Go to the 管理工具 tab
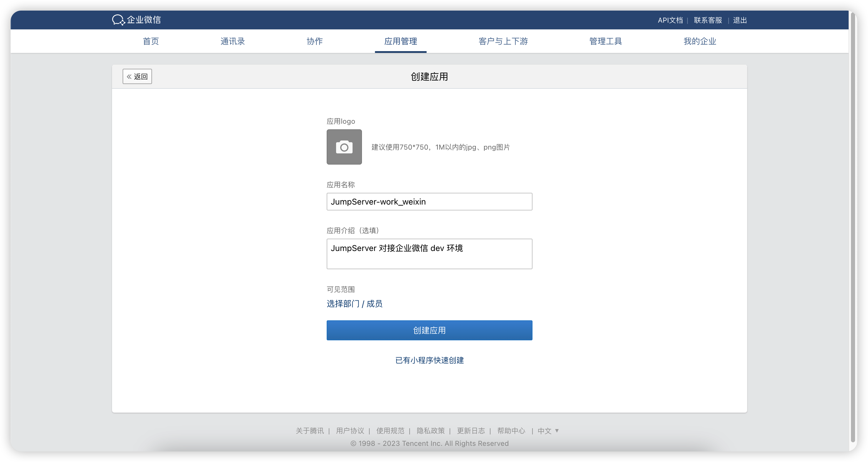Screen dimensions: 868x462 (605, 41)
